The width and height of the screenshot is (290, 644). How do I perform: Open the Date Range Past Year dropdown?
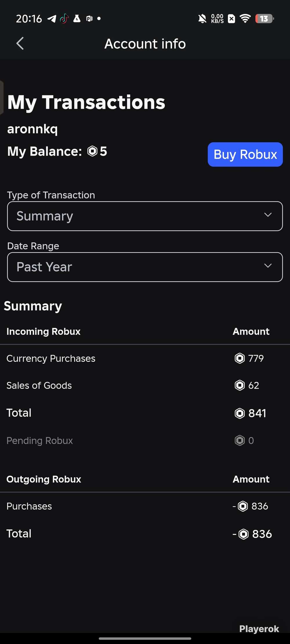tap(145, 267)
